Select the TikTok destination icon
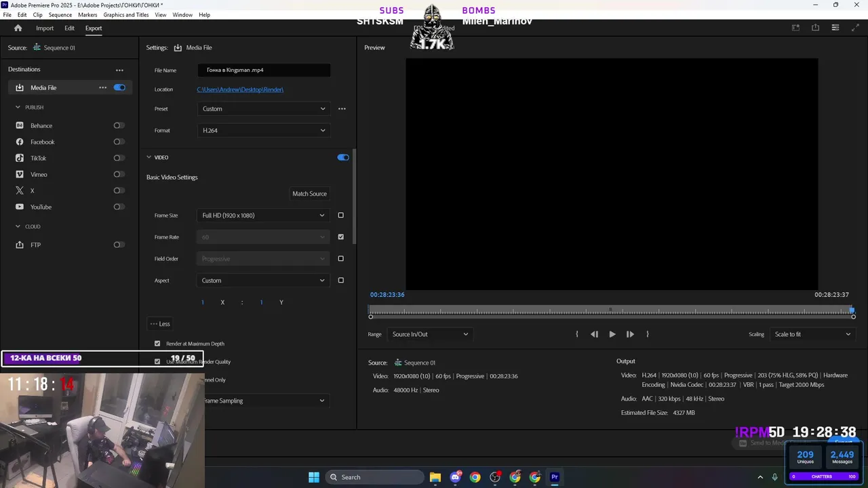The width and height of the screenshot is (868, 488). coord(20,158)
